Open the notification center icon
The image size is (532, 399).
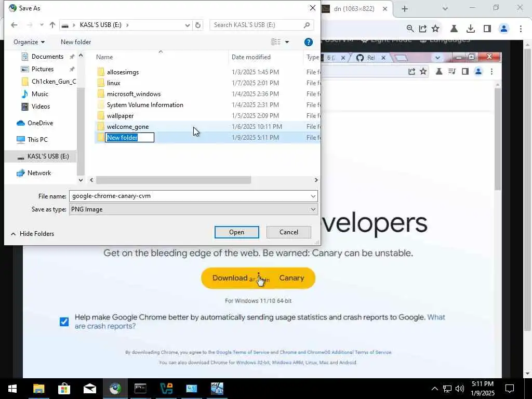[x=510, y=389]
